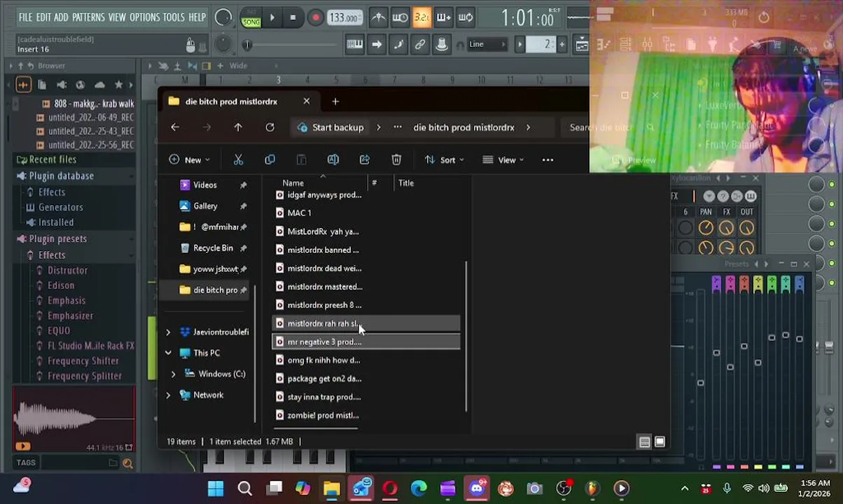The image size is (843, 504).
Task: Toggle wait for input to start
Action: tap(400, 17)
